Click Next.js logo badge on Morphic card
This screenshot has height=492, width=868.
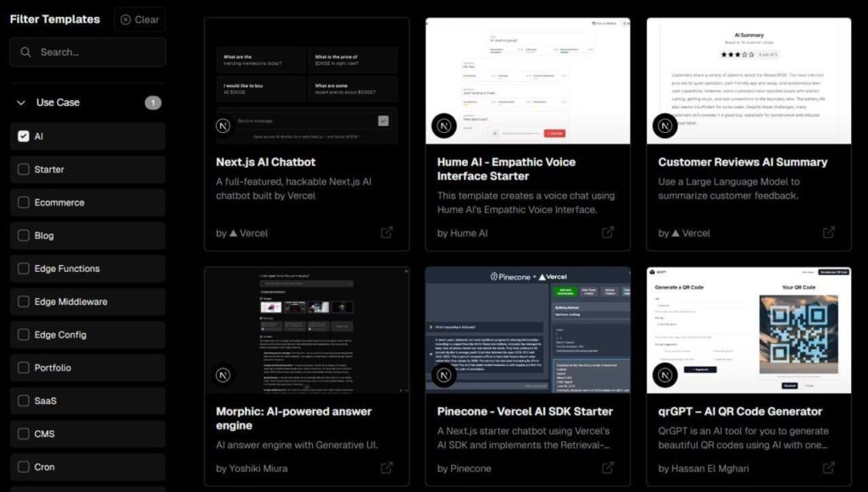(x=223, y=375)
